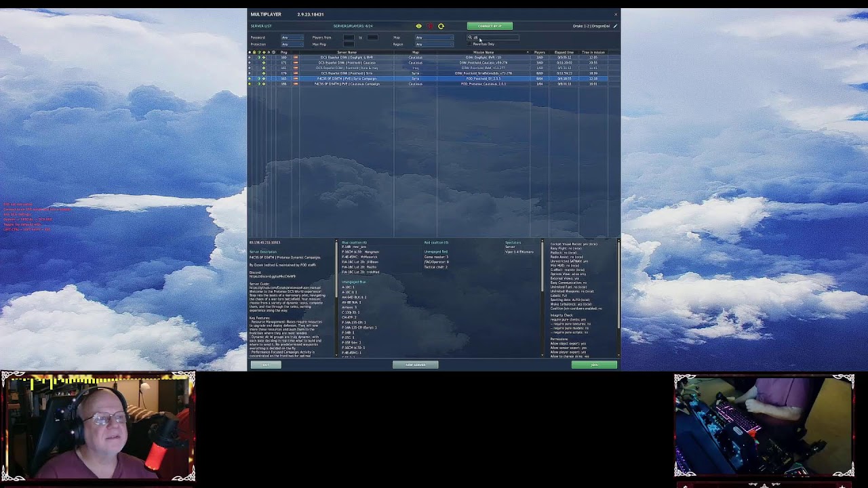Select the Foothold Kola & Iraq server row
This screenshot has width=868, height=488.
(433, 68)
